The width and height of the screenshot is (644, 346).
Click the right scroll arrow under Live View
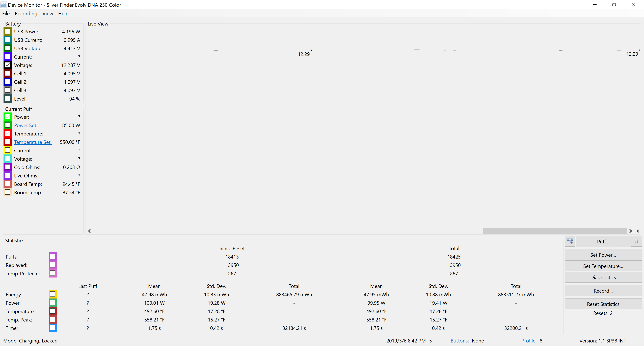(x=631, y=231)
